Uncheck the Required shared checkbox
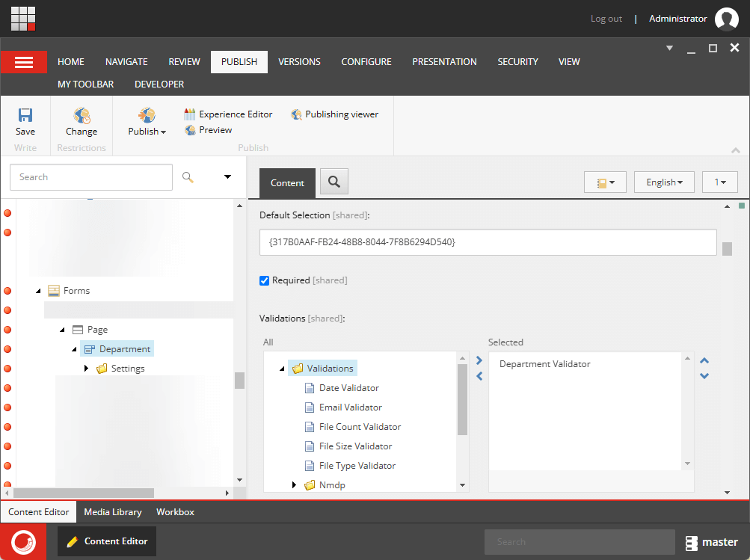This screenshot has width=750, height=560. coord(264,280)
